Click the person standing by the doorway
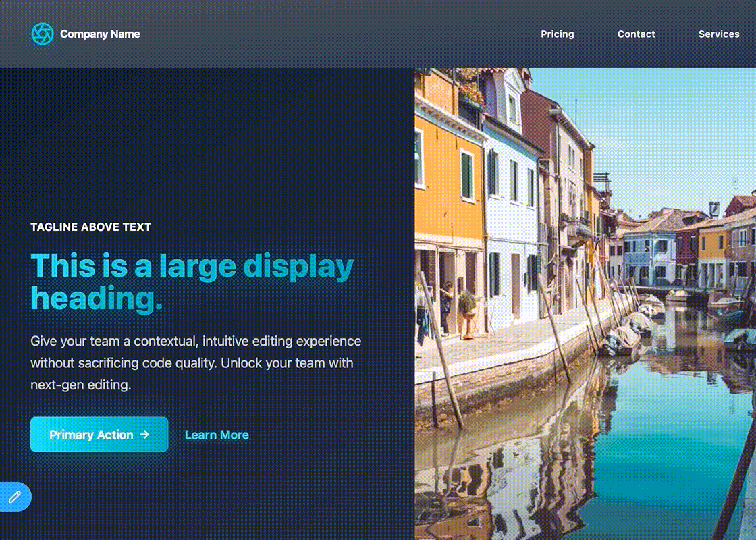756x540 pixels. pos(446,307)
